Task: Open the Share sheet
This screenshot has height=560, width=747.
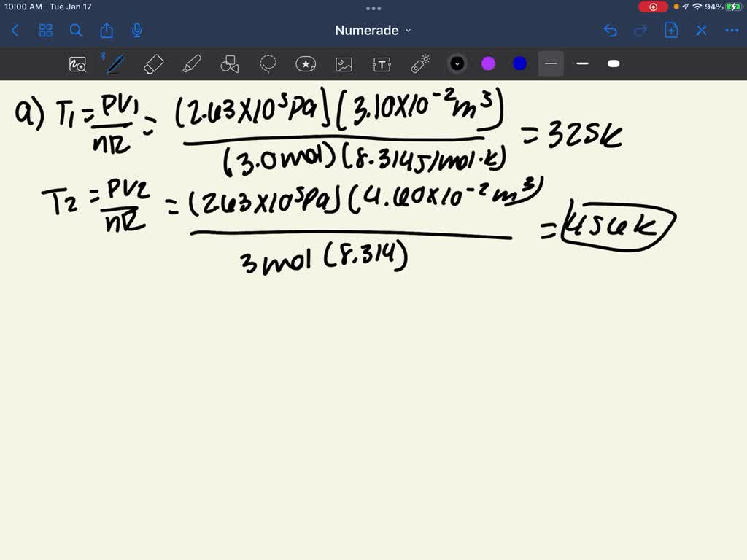Action: 106,31
